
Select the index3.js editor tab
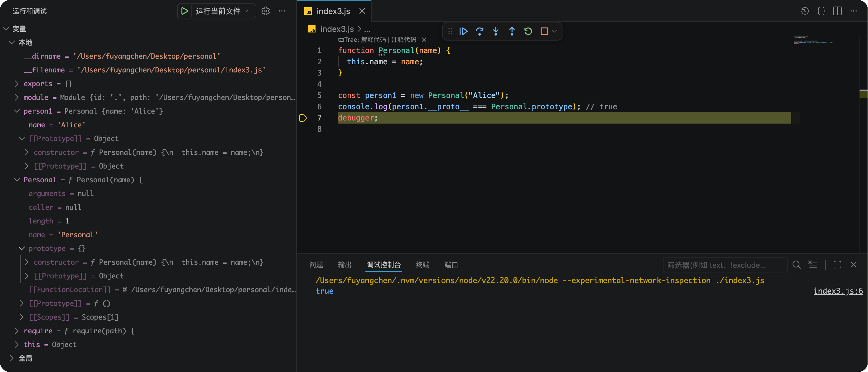point(333,11)
